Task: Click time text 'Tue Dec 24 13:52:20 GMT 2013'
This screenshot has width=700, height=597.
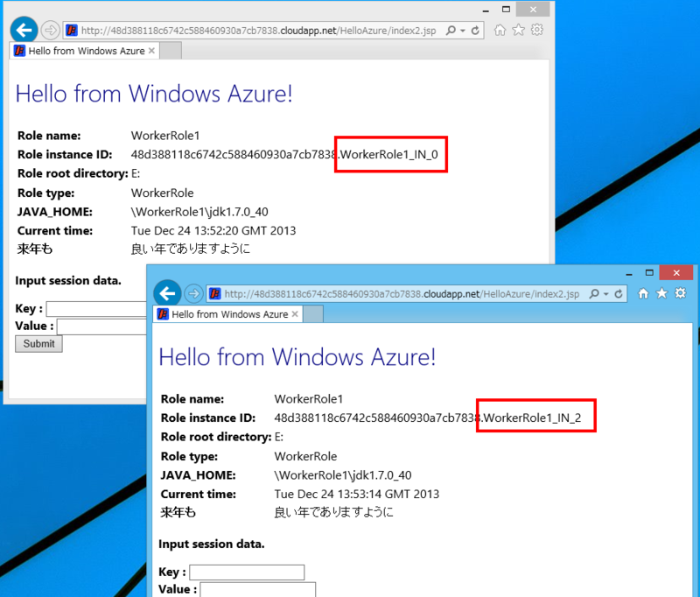Action: (213, 231)
